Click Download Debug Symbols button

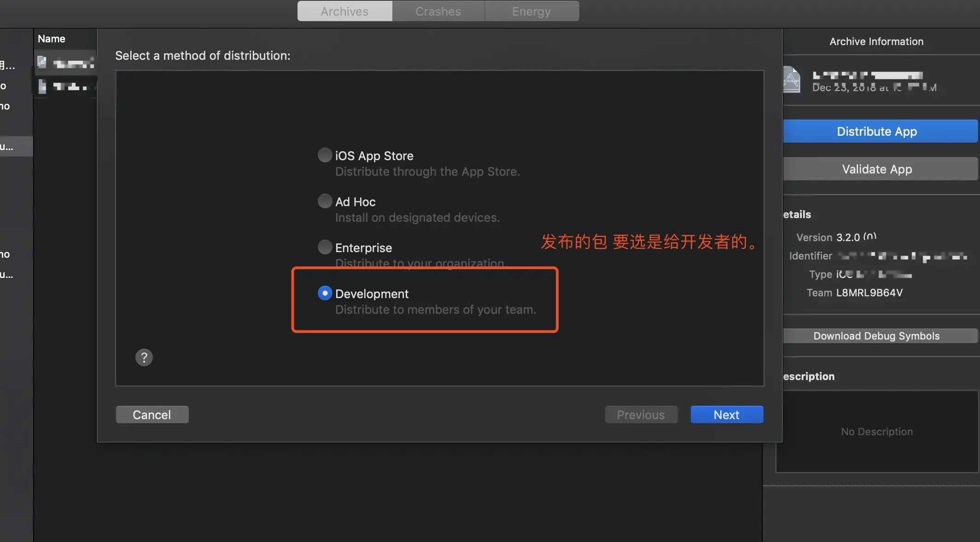coord(876,336)
